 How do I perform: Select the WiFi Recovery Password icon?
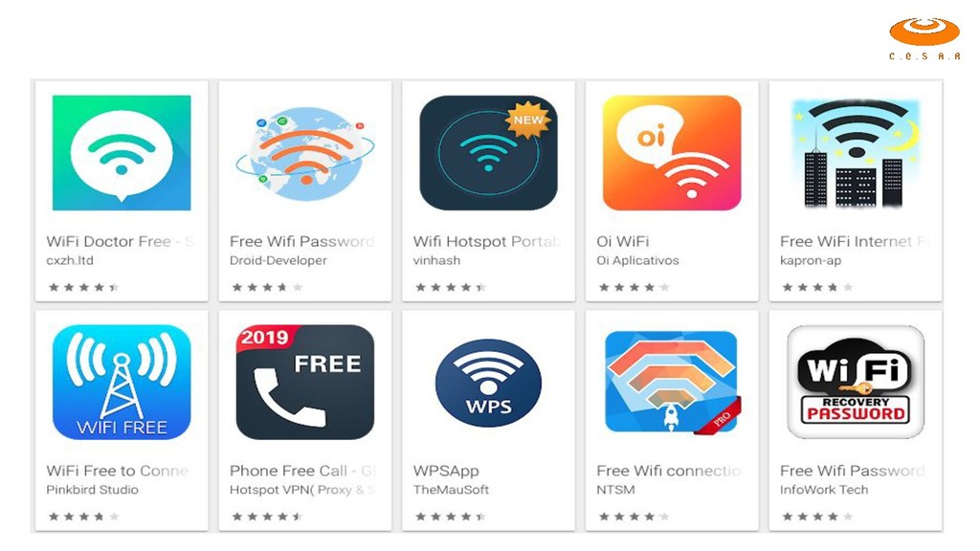(856, 383)
